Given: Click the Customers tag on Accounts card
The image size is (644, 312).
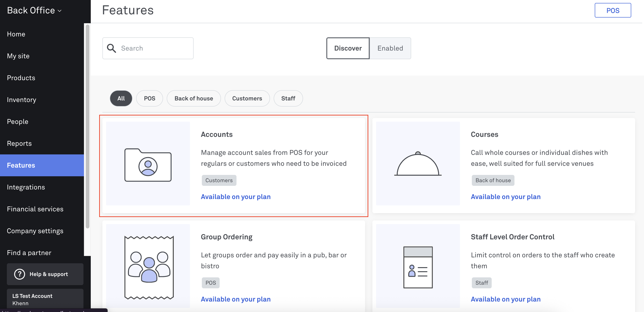Looking at the screenshot, I should [219, 180].
